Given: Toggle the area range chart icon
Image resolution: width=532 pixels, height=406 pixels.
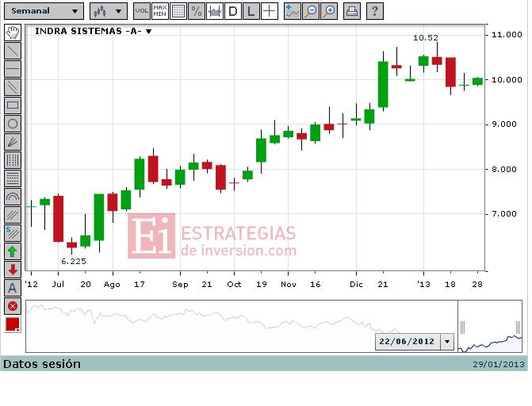Looking at the screenshot, I should point(215,11).
